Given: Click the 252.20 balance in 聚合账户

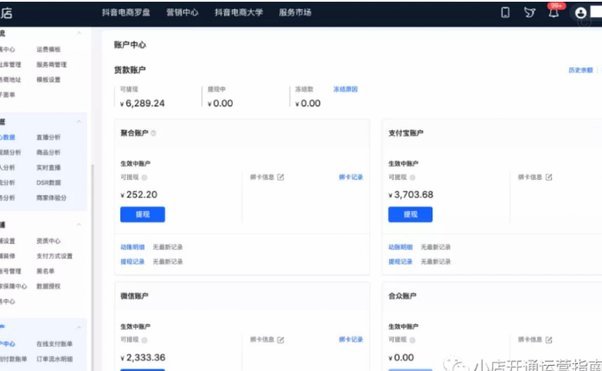Looking at the screenshot, I should pyautogui.click(x=139, y=195).
